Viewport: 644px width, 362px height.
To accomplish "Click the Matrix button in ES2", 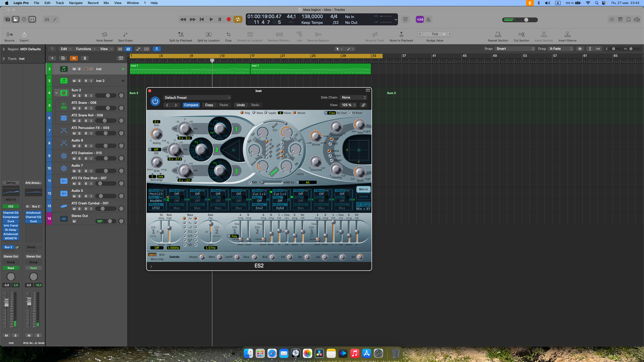I will pyautogui.click(x=363, y=189).
